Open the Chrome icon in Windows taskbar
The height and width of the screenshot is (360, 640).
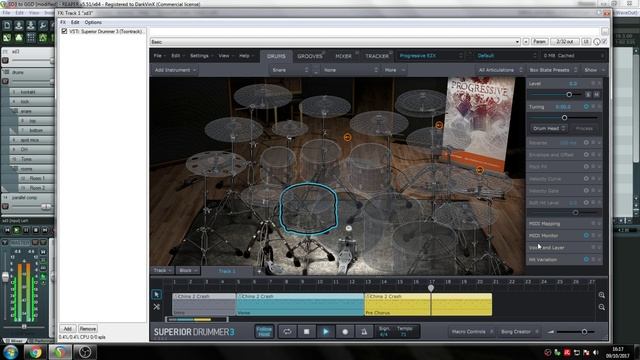[x=35, y=352]
